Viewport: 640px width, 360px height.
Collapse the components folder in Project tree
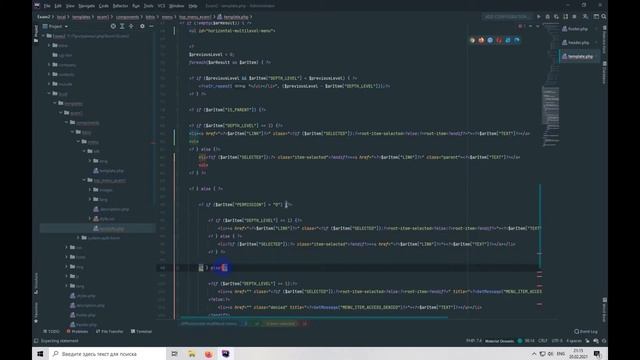[x=67, y=122]
